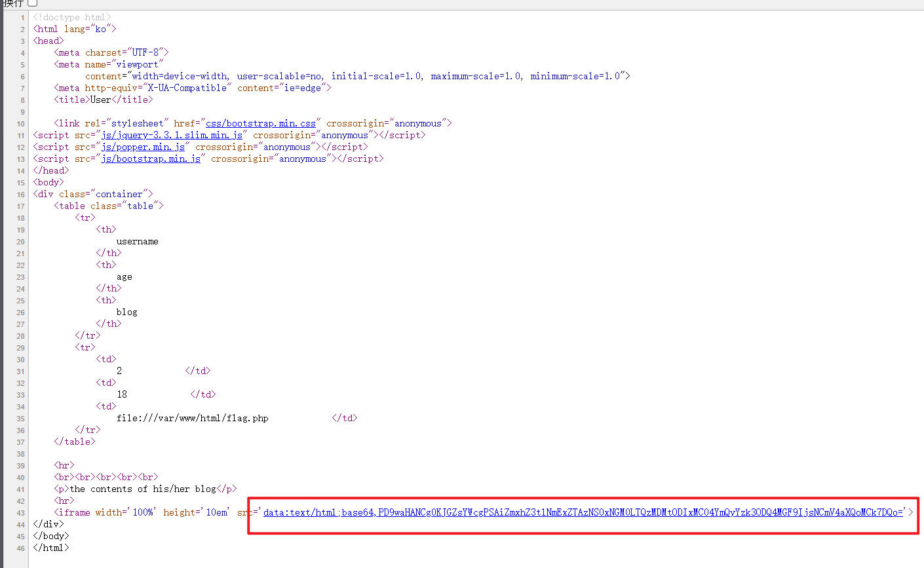This screenshot has width=924, height=568.
Task: Click the 'username' table header text
Action: pos(138,241)
